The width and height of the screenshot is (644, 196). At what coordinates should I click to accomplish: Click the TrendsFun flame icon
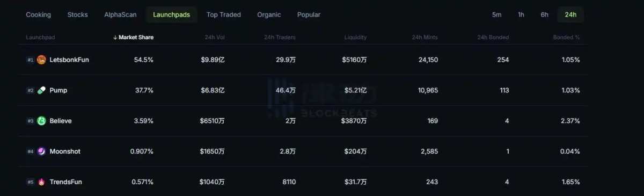[x=41, y=182]
